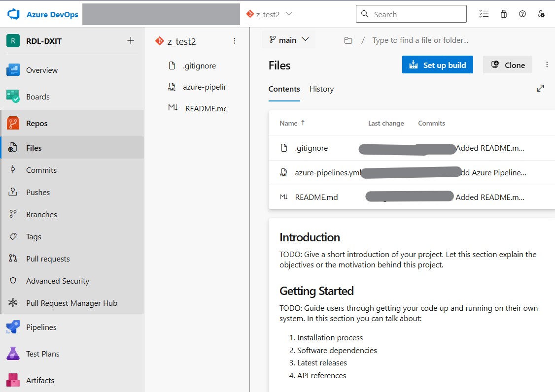Open the RDL-DXIT project link

point(44,41)
